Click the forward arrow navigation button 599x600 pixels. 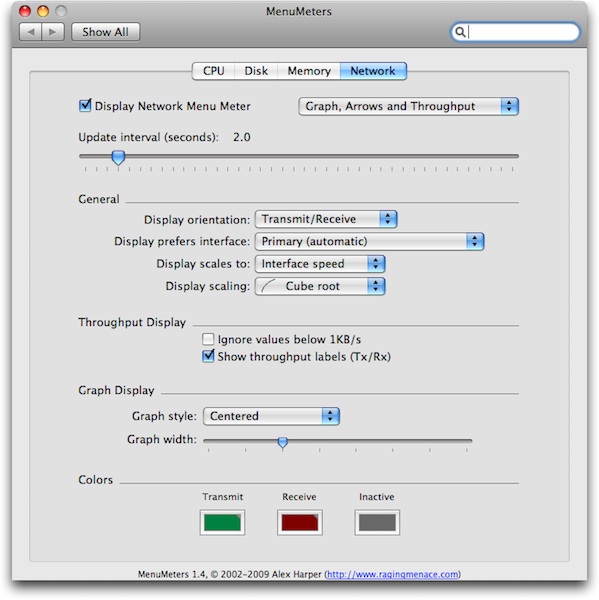(53, 32)
